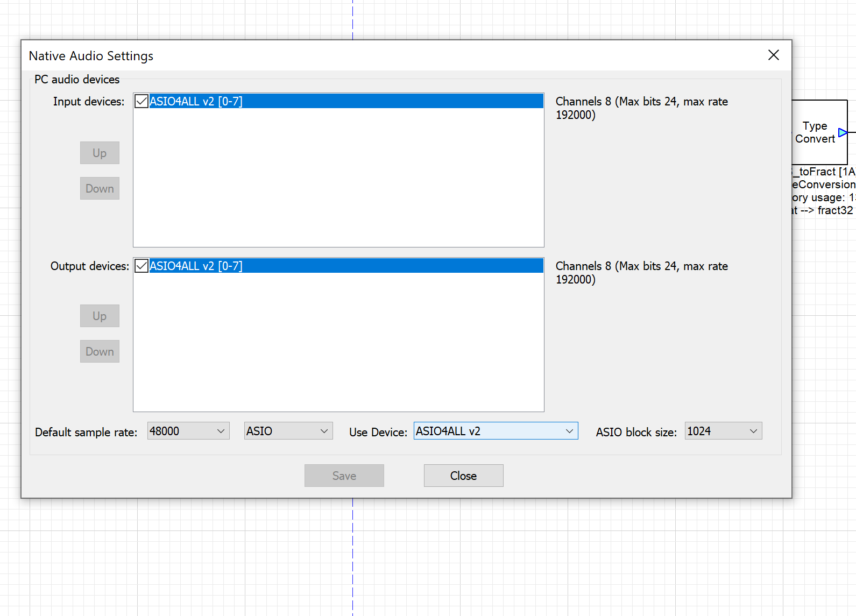Click the Native Audio Settings title bar

(x=377, y=55)
